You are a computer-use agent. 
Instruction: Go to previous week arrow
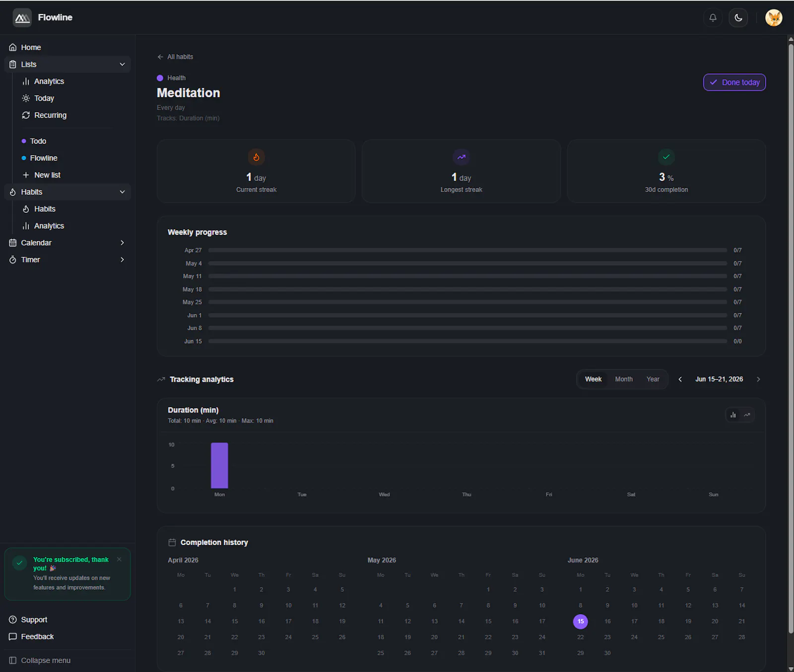[680, 379]
